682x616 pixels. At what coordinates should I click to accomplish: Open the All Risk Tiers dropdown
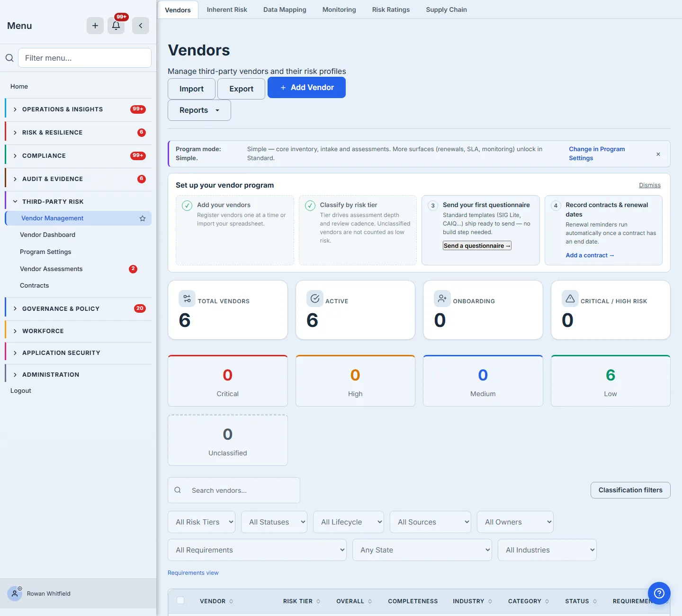tap(201, 522)
